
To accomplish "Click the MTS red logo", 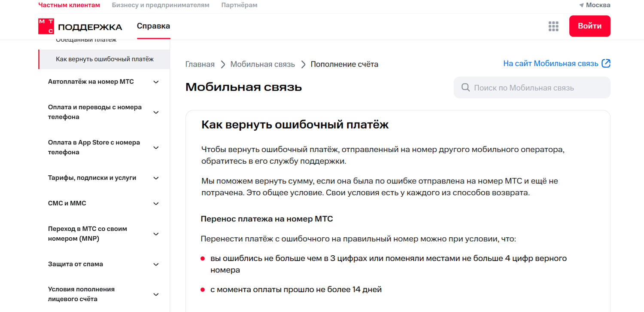I will [x=46, y=26].
